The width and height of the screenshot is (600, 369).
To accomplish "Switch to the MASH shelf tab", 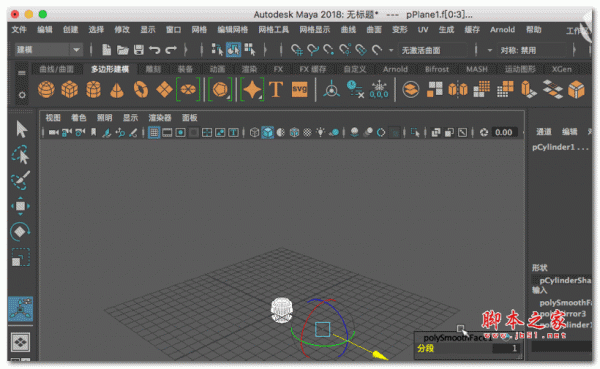I will coord(477,69).
